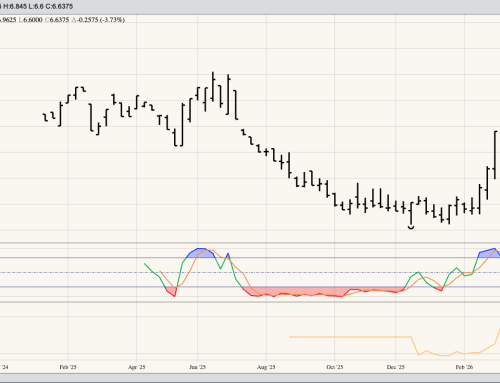
Task: Click the Dec '25 date axis label
Action: click(x=396, y=367)
